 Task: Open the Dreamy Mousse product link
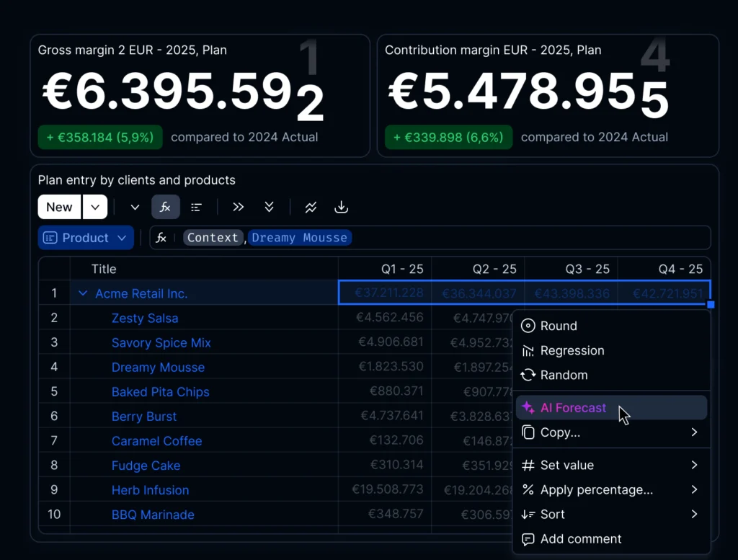click(158, 368)
